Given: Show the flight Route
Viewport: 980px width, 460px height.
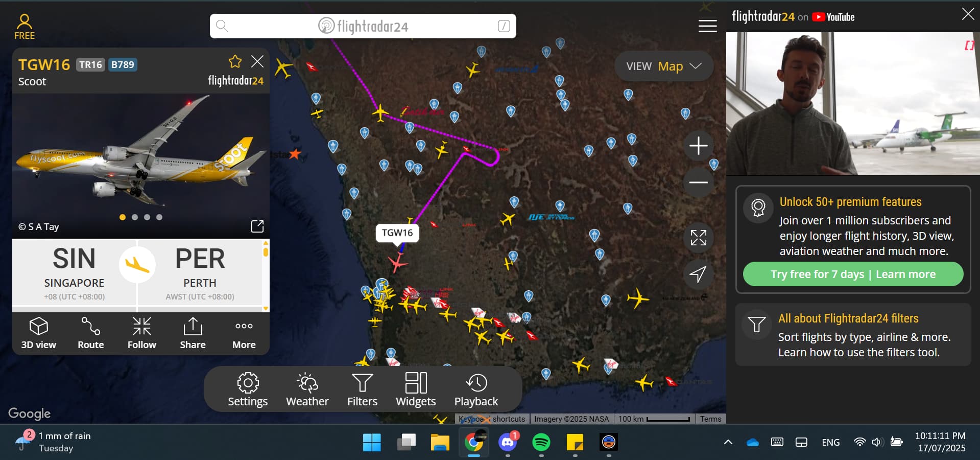Looking at the screenshot, I should pos(91,333).
